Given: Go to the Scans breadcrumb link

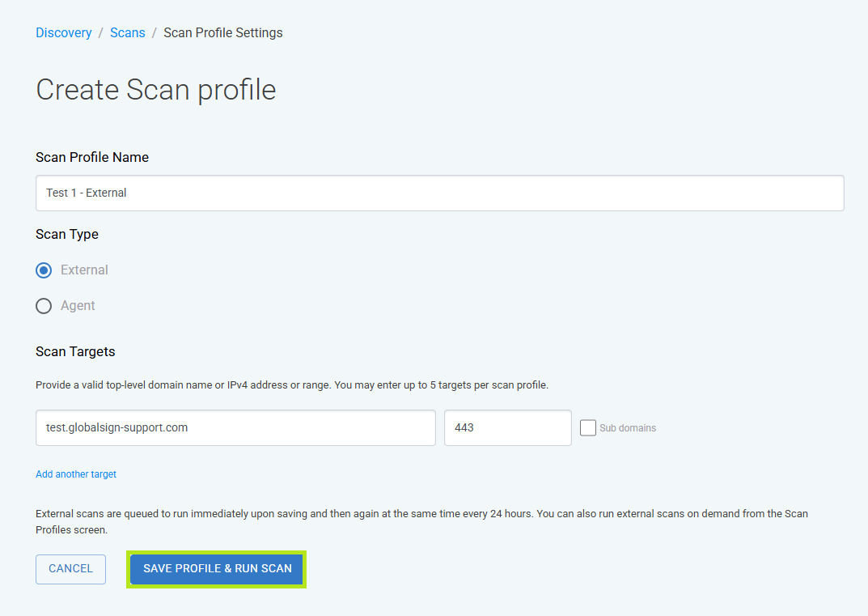Looking at the screenshot, I should 127,32.
